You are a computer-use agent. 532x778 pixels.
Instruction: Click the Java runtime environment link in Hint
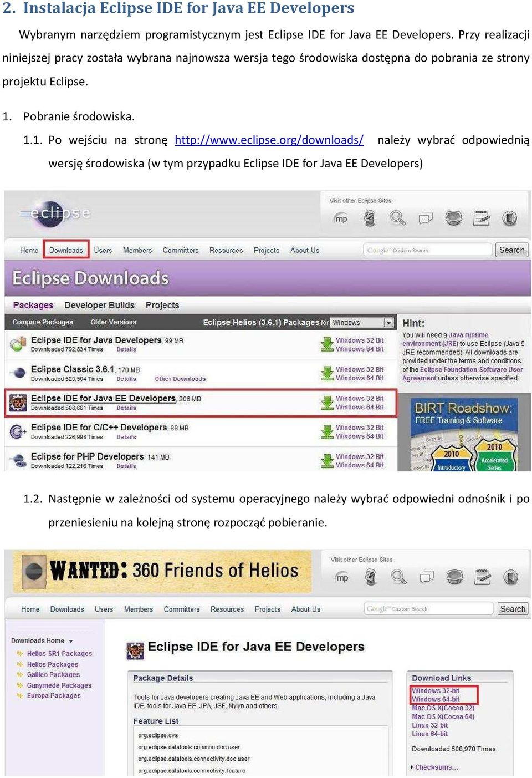tap(446, 339)
